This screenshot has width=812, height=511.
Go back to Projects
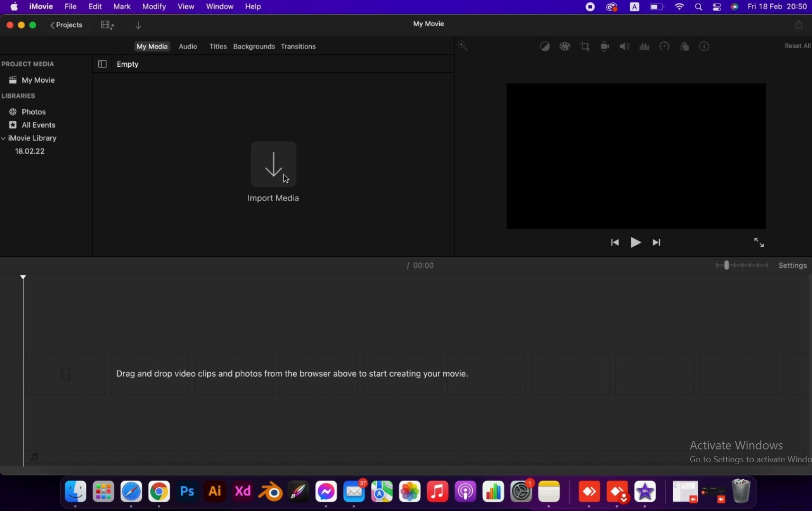(x=67, y=25)
